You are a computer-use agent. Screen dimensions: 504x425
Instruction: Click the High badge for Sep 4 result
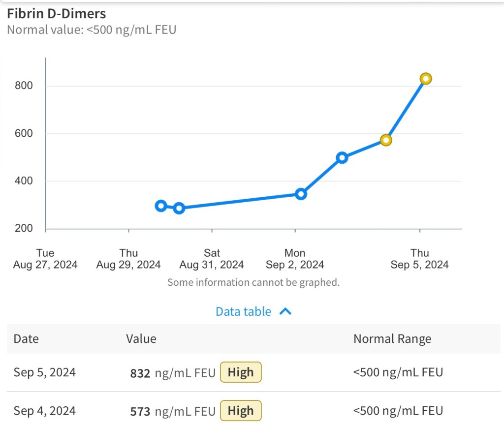pyautogui.click(x=240, y=411)
